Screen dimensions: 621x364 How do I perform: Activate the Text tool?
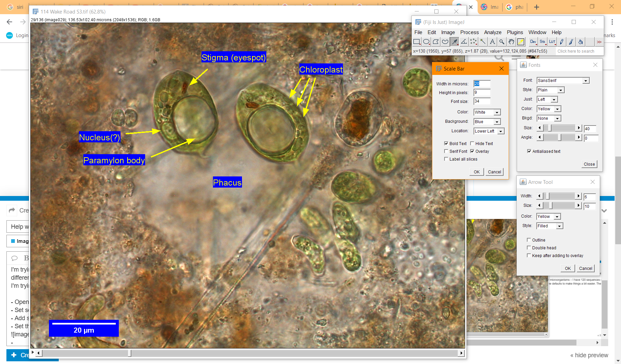pos(492,41)
